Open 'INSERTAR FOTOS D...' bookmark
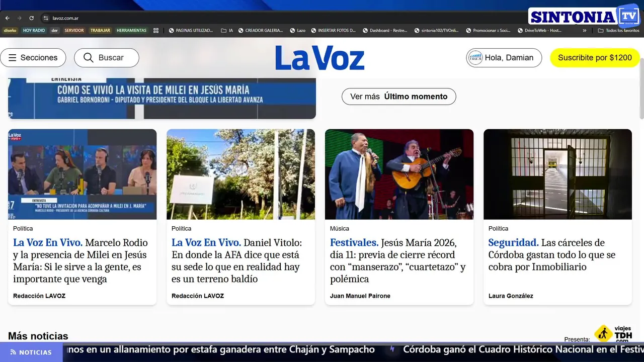Screen dimensions: 644x362 pyautogui.click(x=334, y=31)
